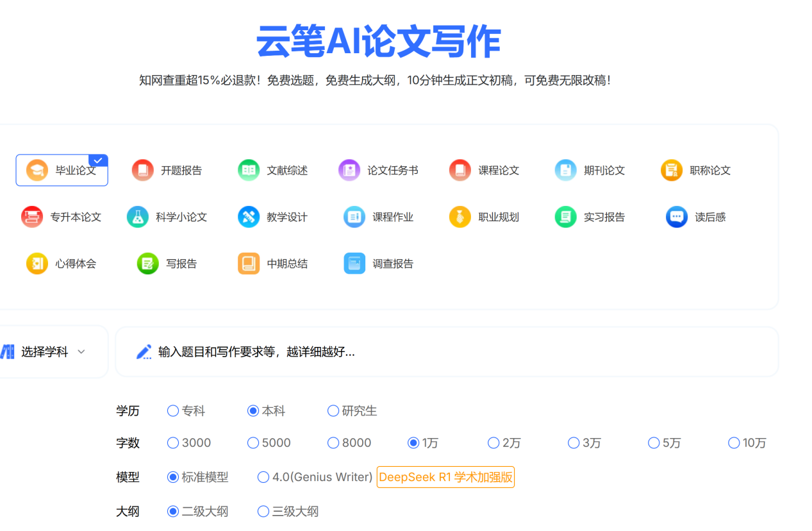Click the 学历 row label
The width and height of the screenshot is (812, 531).
[x=128, y=410]
